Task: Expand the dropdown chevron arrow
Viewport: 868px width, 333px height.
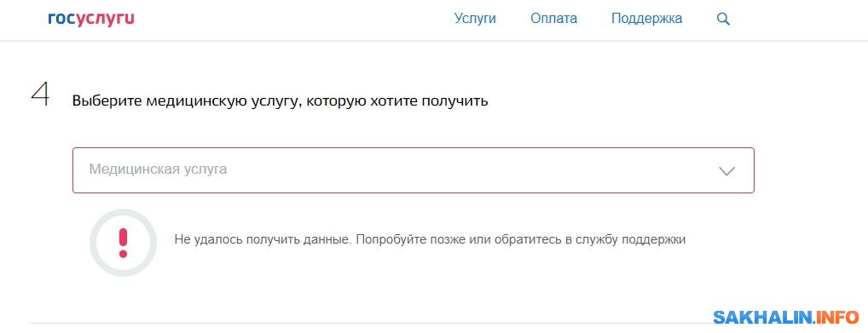Action: [x=726, y=171]
